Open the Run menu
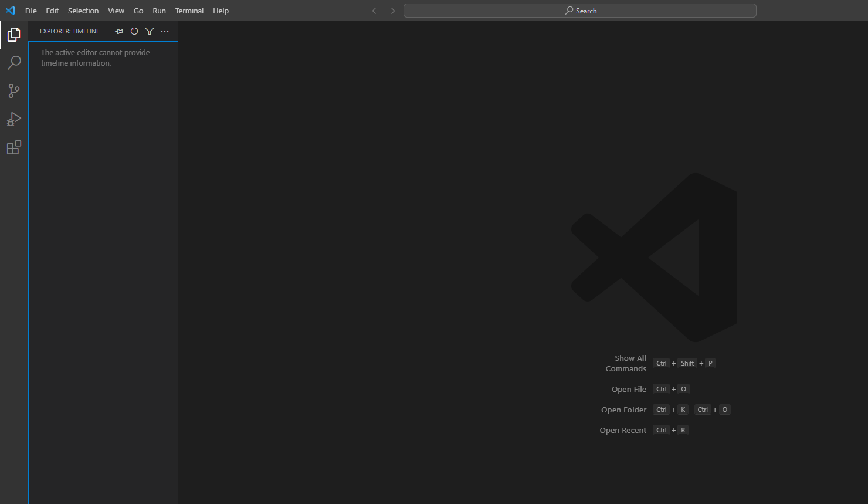 coord(159,11)
